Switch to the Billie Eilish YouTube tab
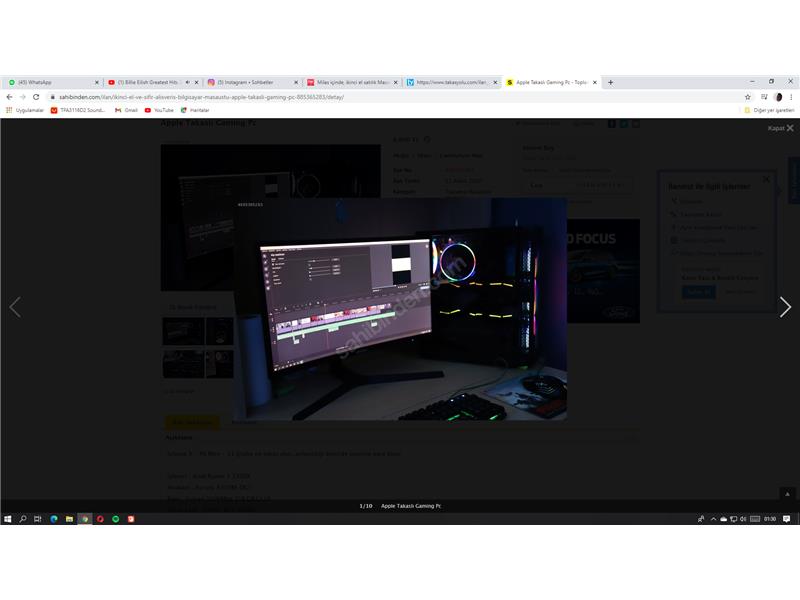The width and height of the screenshot is (800, 600). [x=148, y=82]
